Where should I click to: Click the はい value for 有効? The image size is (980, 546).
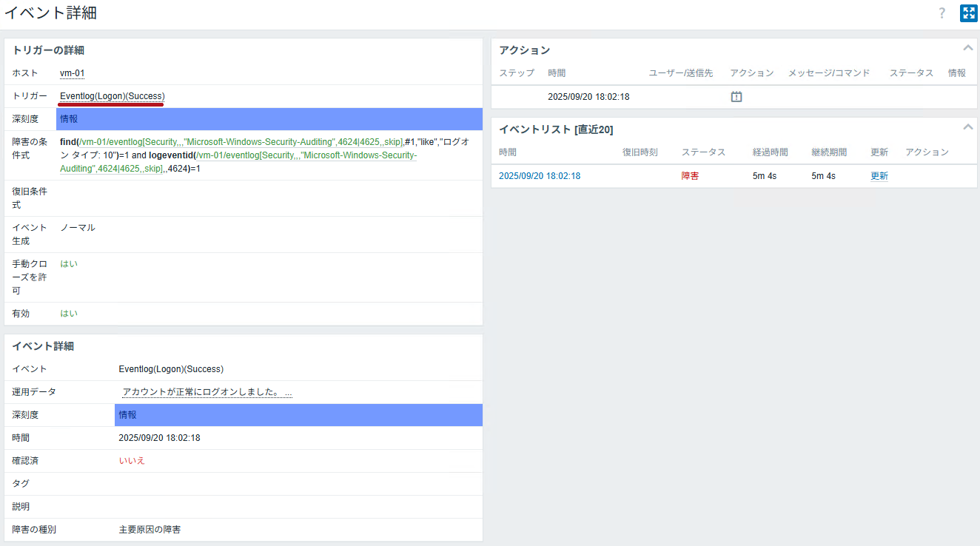click(x=69, y=314)
